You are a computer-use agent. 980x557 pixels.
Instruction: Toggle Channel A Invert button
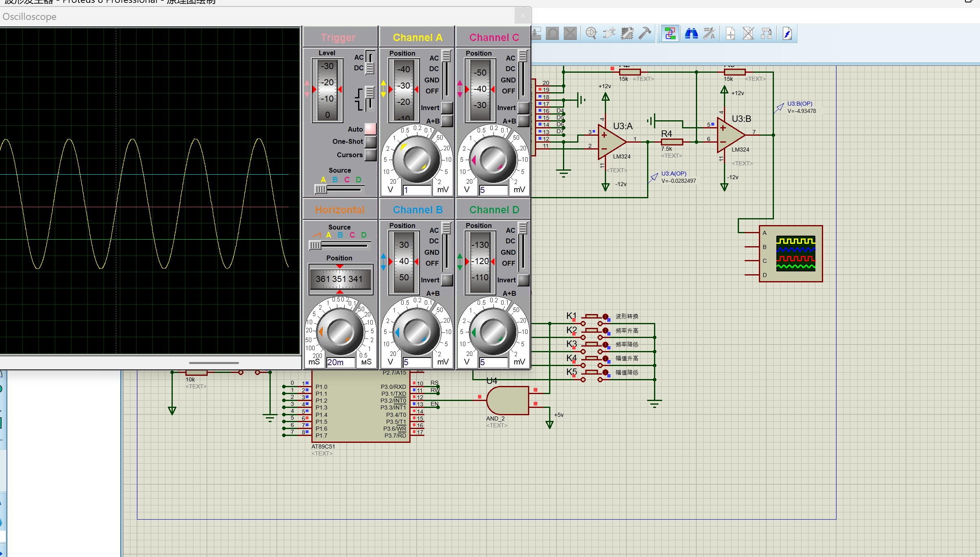click(447, 108)
